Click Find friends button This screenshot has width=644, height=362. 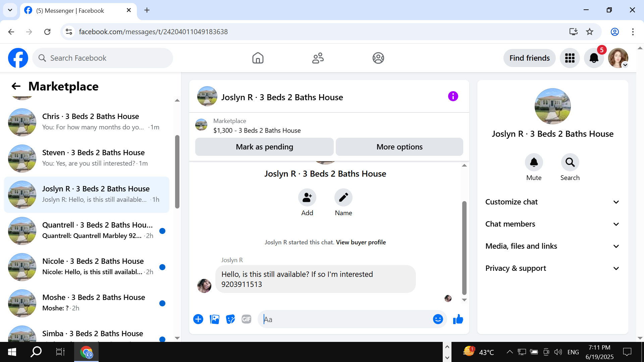[529, 58]
